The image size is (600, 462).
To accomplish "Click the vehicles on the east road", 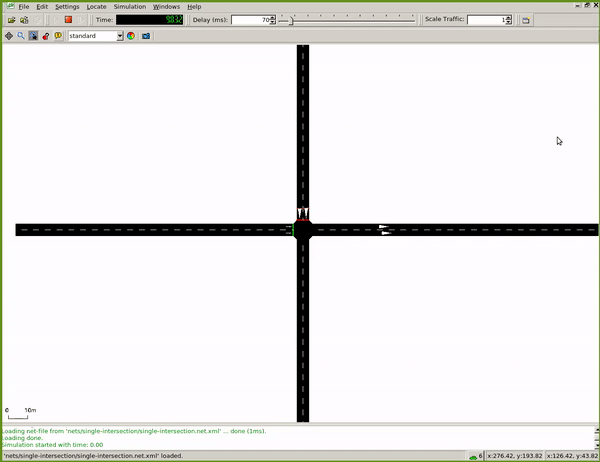I will [x=385, y=230].
